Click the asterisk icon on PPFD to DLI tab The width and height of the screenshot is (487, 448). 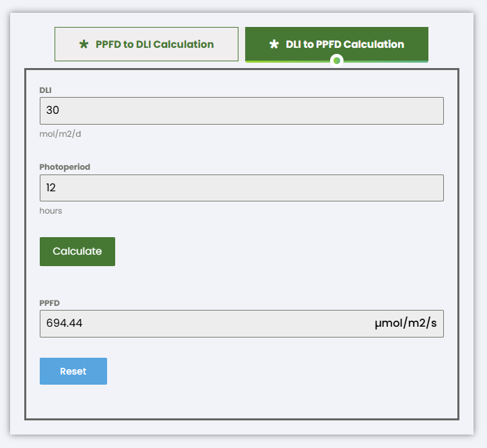click(x=84, y=44)
